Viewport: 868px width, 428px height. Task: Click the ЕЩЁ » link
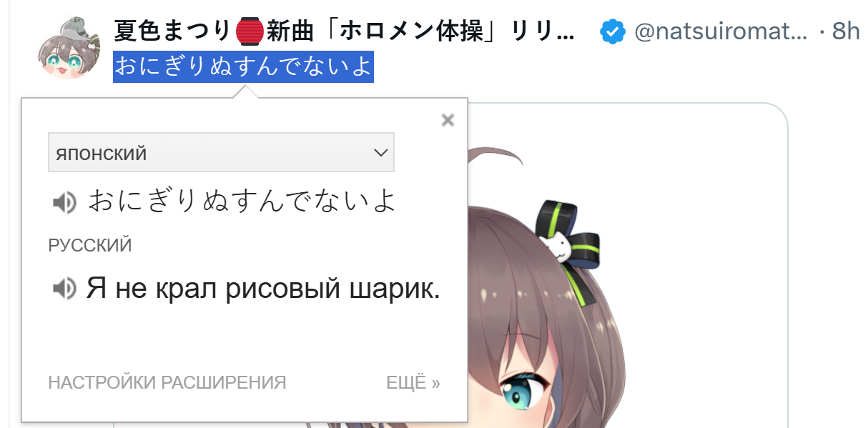tap(413, 382)
